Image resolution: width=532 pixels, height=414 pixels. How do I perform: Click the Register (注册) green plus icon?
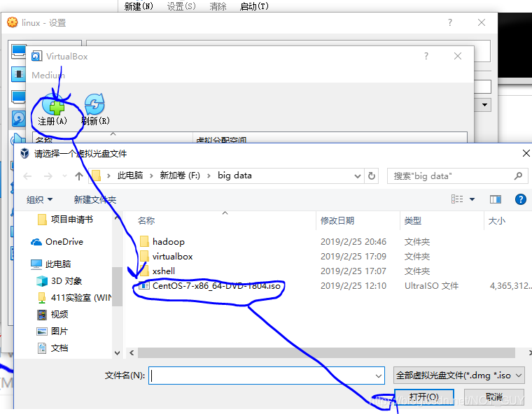(x=53, y=104)
